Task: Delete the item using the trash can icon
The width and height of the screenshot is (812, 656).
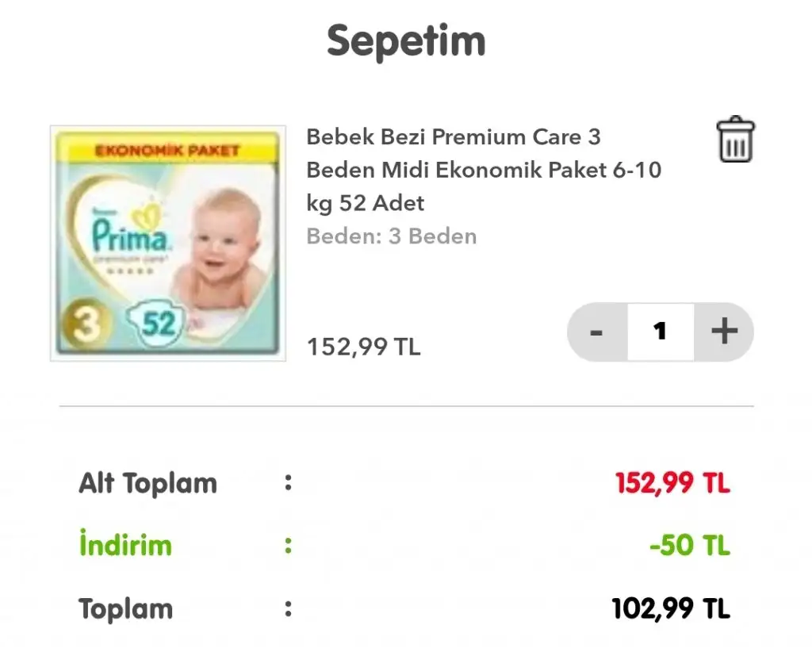Action: (736, 140)
